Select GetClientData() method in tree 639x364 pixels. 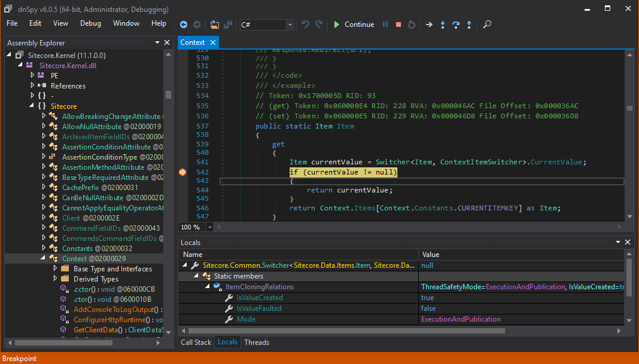[118, 330]
